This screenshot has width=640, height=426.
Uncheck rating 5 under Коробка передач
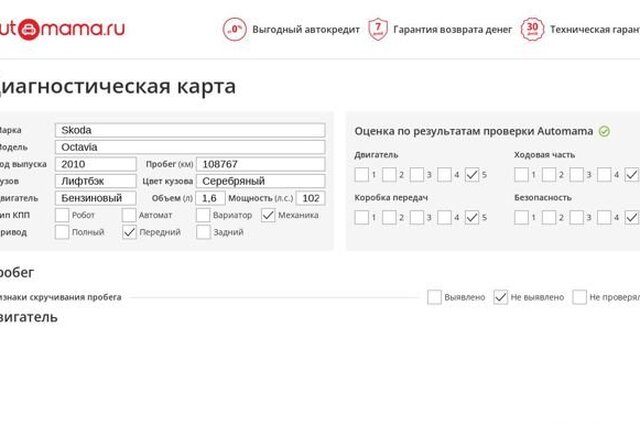tap(472, 217)
